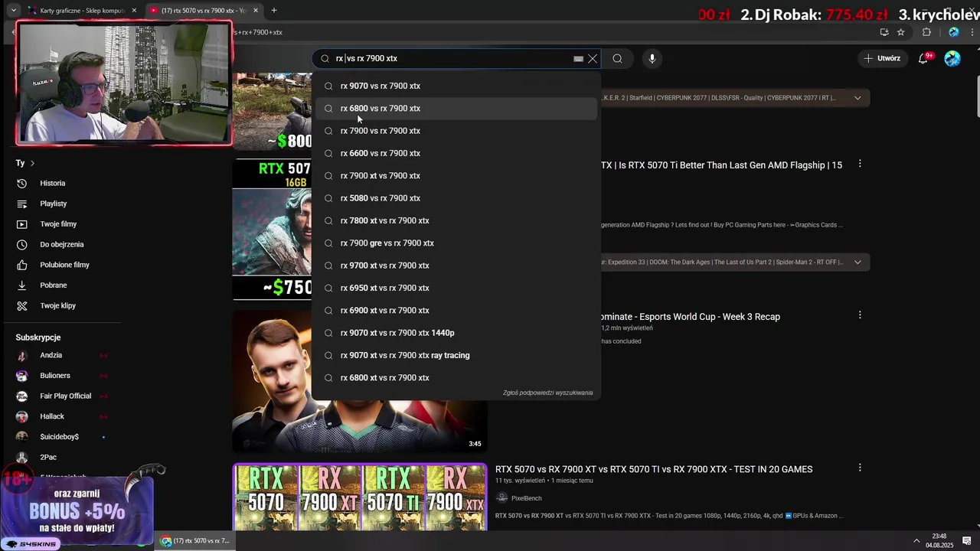The image size is (980, 551).
Task: Click Zgłoś podpowiedzi wyszukiwania link
Action: click(547, 393)
